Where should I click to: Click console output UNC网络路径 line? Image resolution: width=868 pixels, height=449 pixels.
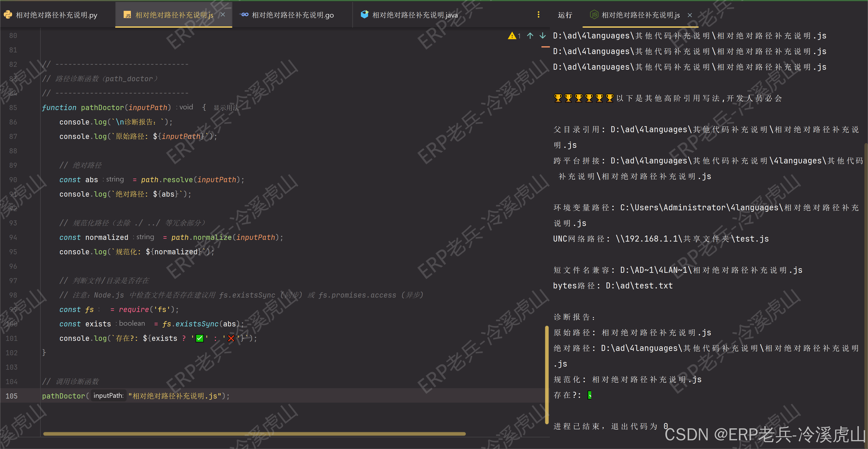661,239
